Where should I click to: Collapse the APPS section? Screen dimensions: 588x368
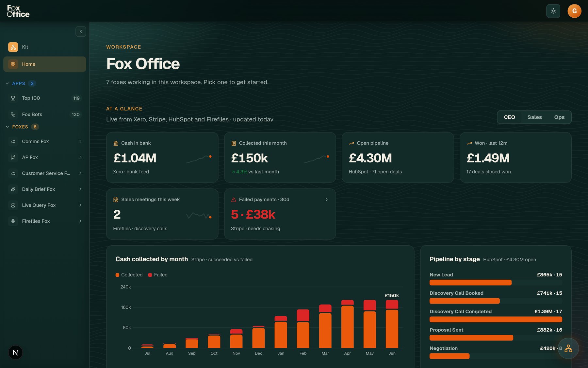7,83
